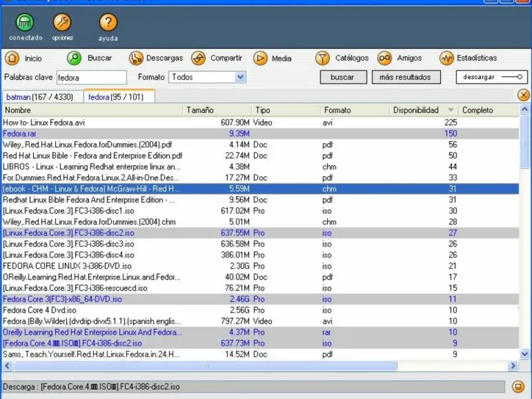Image resolution: width=532 pixels, height=399 pixels.
Task: Click the descargar slider button
Action: point(491,77)
